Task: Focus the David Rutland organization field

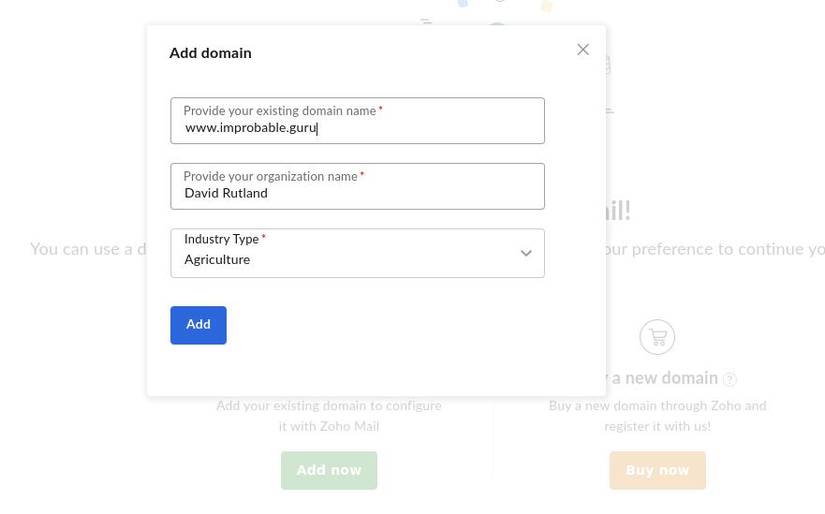Action: coord(357,194)
